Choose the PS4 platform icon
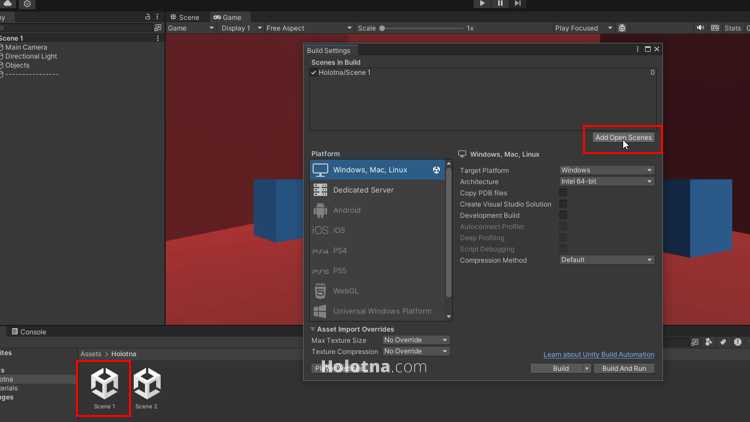Viewport: 750px width, 422px height. pos(320,251)
